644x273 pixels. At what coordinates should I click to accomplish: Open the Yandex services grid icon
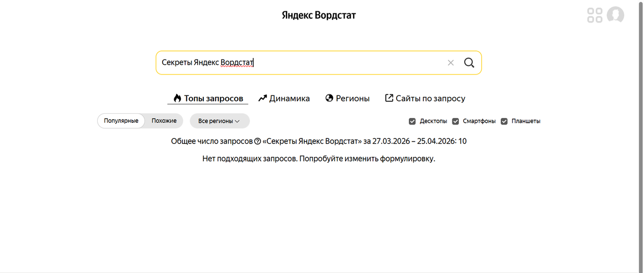pos(595,15)
